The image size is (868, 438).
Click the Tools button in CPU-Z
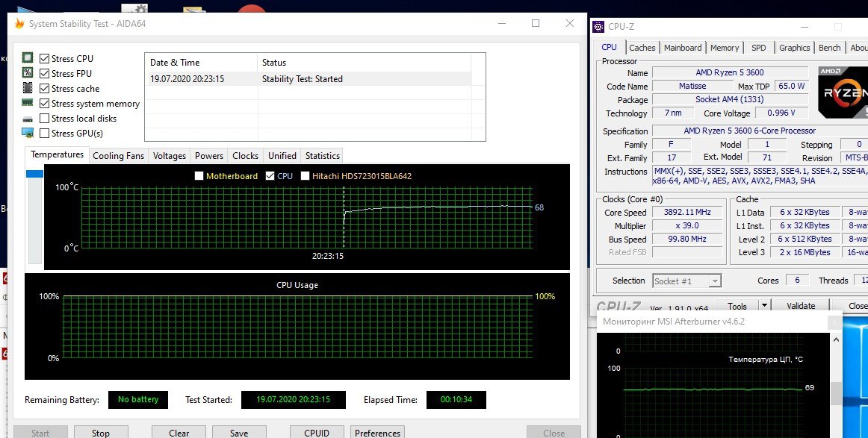(737, 306)
